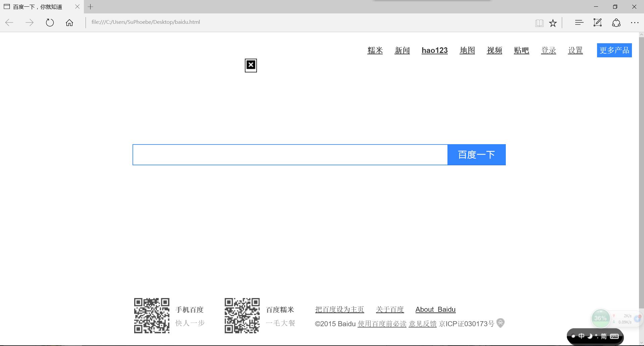Click the ©2015 Baidu copyright text
Viewport: 644px width, 346px height.
[335, 324]
